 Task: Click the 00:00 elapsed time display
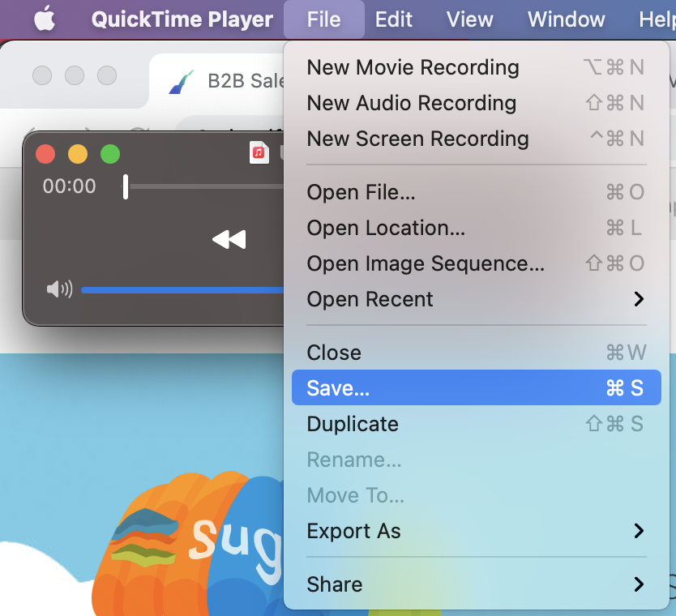tap(69, 186)
